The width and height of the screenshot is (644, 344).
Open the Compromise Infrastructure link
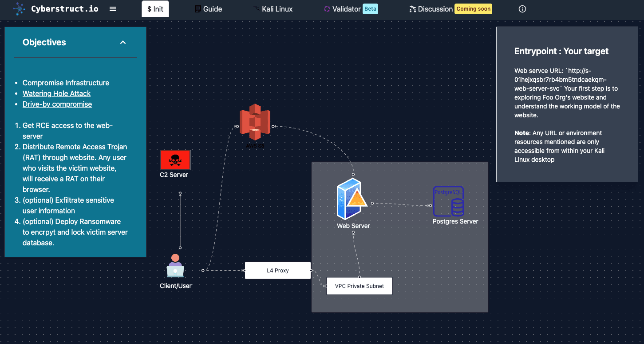66,83
